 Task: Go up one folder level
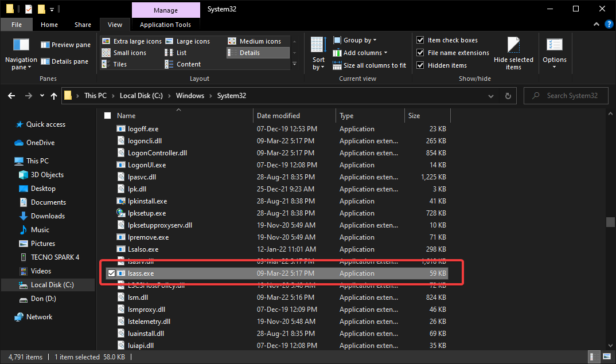pos(54,96)
